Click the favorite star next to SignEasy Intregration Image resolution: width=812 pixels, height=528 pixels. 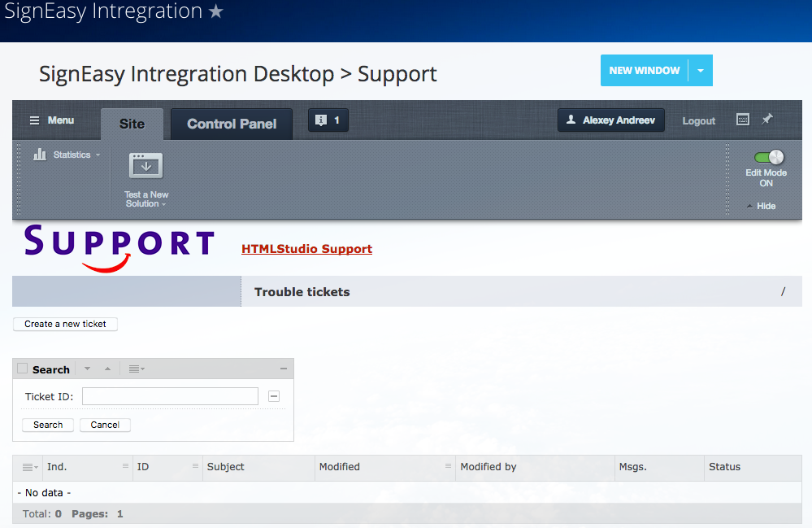(216, 11)
